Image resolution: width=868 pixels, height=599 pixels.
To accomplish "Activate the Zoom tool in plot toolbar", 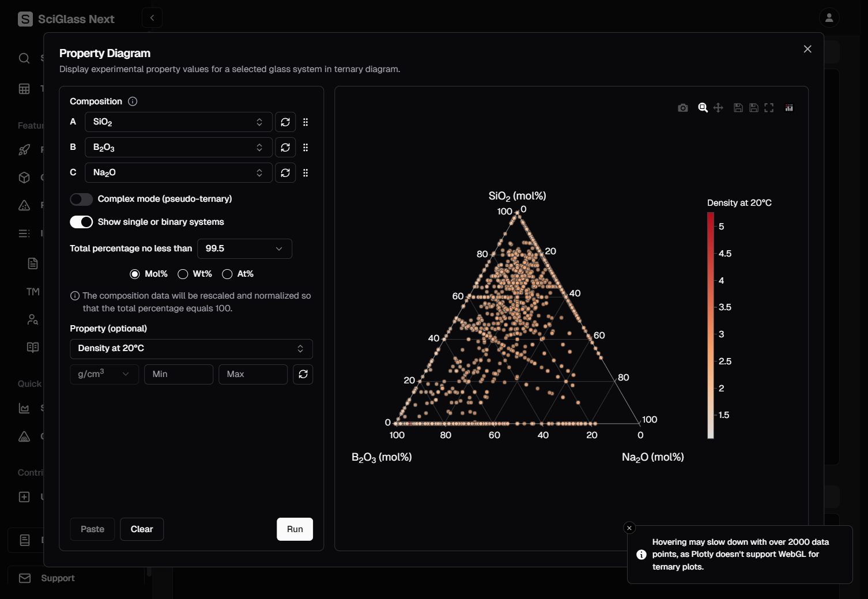I will (x=703, y=108).
